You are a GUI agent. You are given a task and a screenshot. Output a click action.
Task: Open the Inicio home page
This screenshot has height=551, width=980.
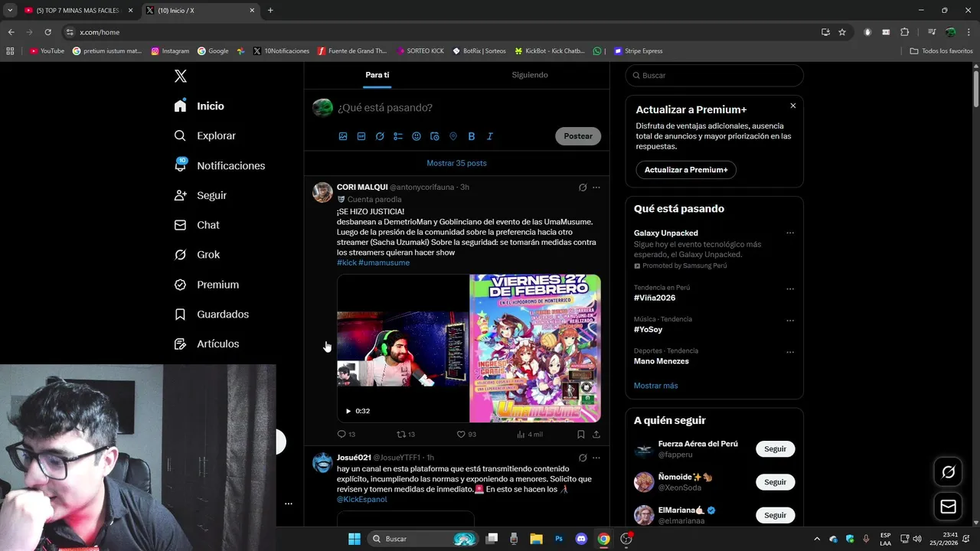[x=200, y=106]
